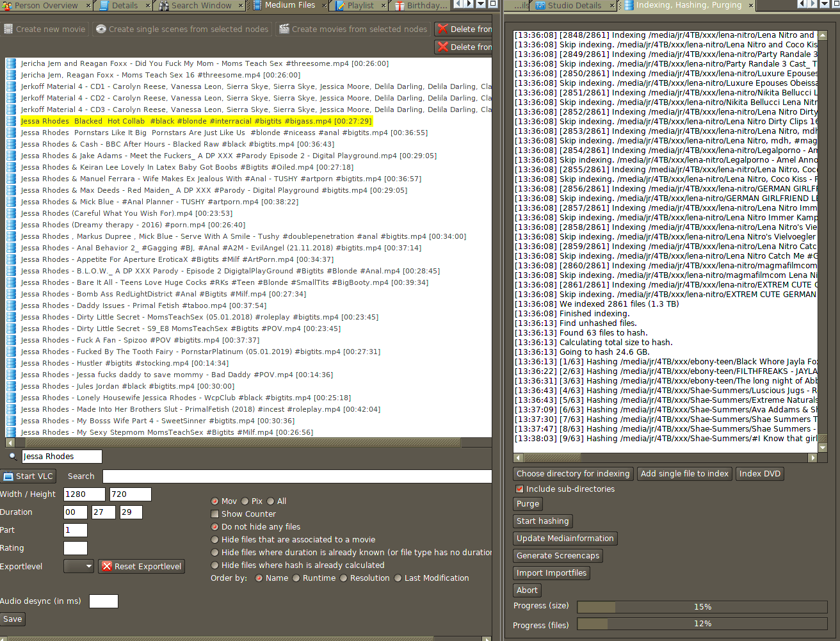Click the magnifier icon beside the filter field
This screenshot has width=840, height=641.
(x=13, y=457)
